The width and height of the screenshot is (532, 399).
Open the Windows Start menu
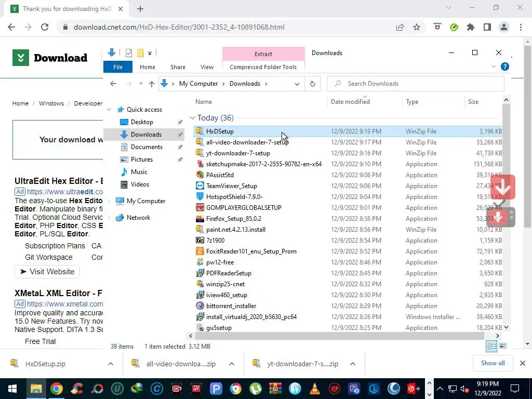12,389
